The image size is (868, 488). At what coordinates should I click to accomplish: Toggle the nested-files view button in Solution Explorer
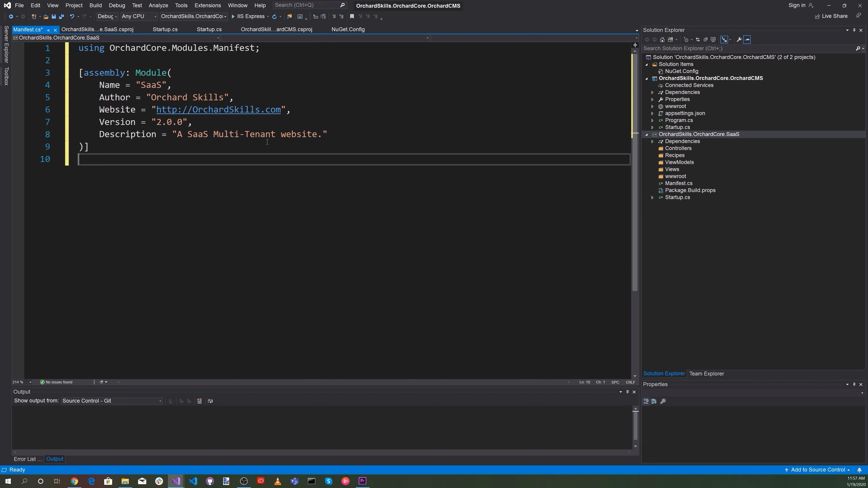coord(724,40)
